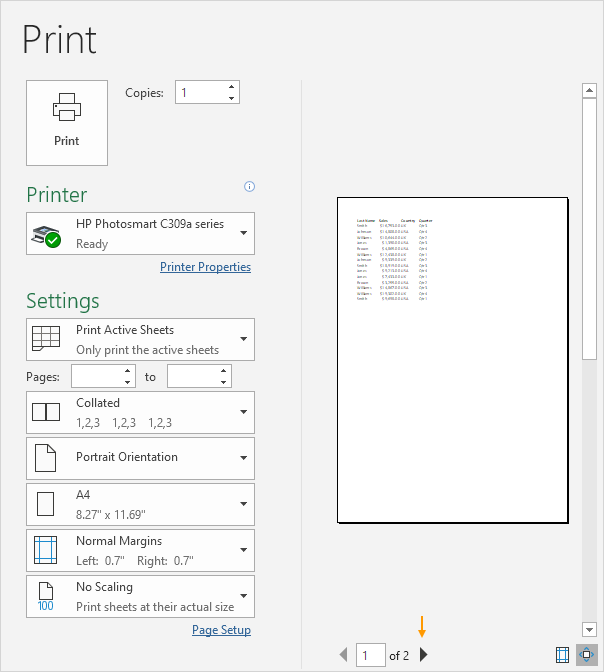Click the printer info icon
This screenshot has height=672, width=604.
tap(249, 186)
